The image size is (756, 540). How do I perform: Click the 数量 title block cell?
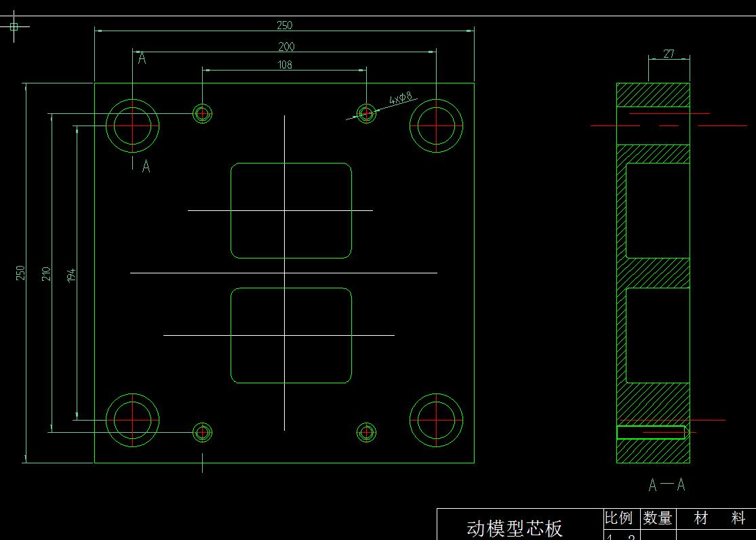click(x=657, y=518)
